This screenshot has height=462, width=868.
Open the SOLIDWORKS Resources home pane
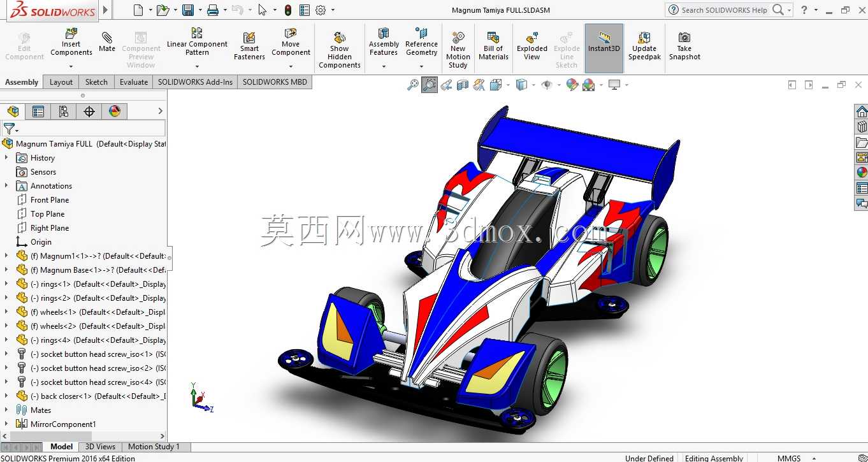[x=862, y=112]
